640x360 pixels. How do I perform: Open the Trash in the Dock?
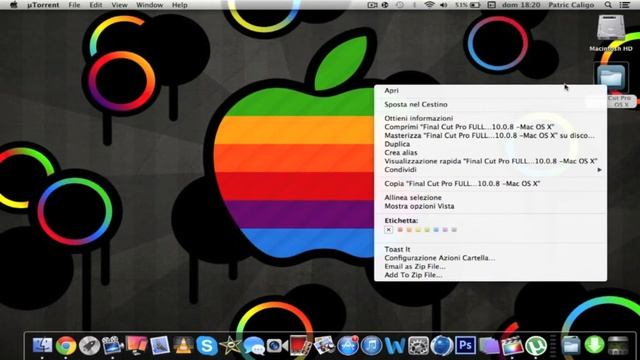(618, 346)
